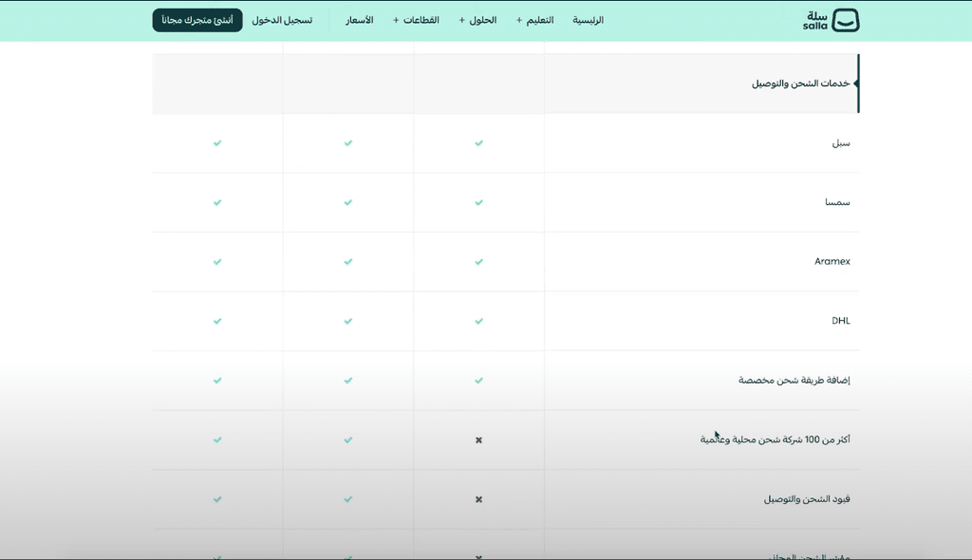Click the قيود الشحن والتوصيل row checkmark, leftmost column
Image resolution: width=972 pixels, height=560 pixels.
[x=217, y=499]
